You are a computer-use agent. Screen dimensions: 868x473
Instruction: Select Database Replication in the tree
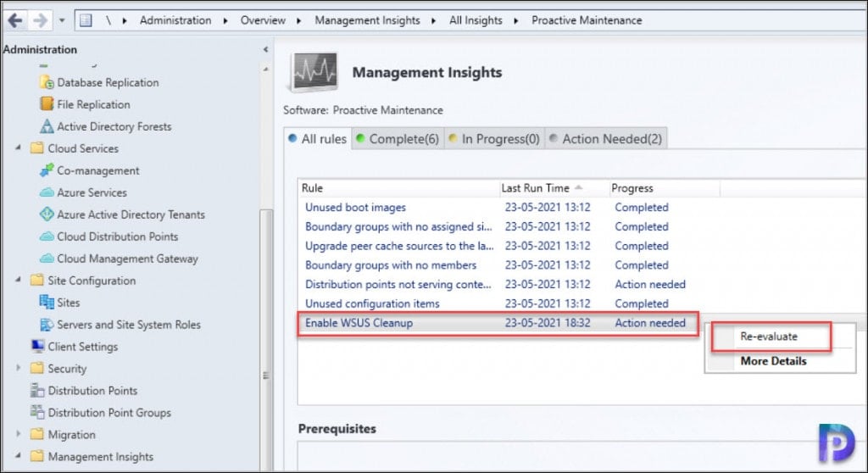[x=108, y=82]
